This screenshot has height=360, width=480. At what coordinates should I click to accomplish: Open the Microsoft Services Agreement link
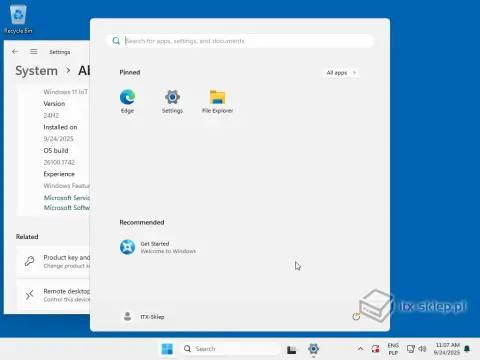click(67, 198)
